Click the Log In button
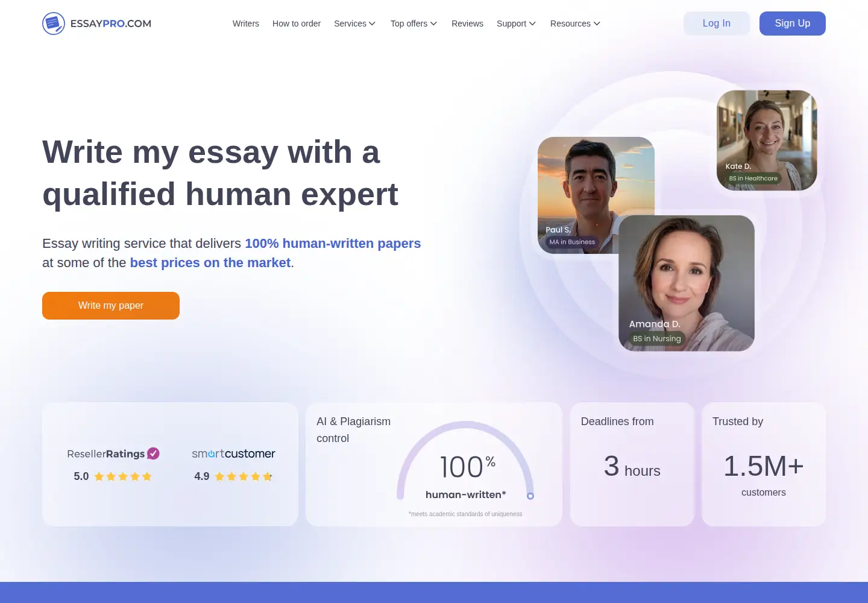This screenshot has height=603, width=868. point(717,24)
